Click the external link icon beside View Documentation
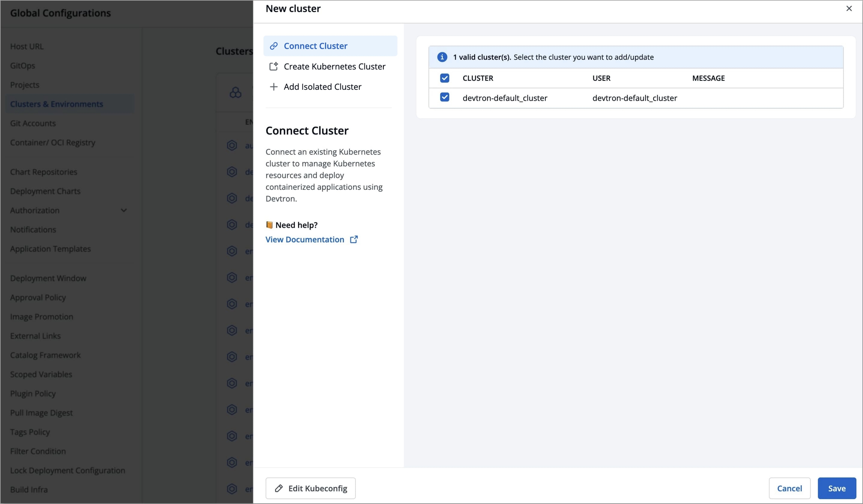Viewport: 863px width, 504px height. pos(354,240)
